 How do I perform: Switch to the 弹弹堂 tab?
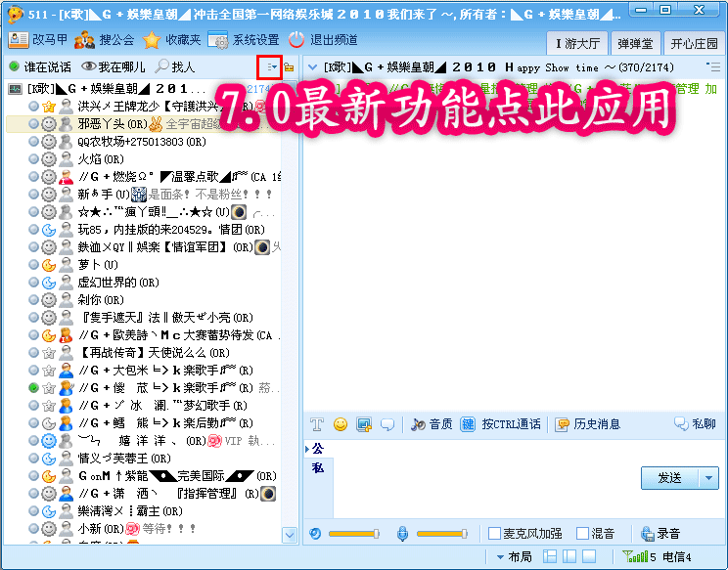pyautogui.click(x=636, y=43)
